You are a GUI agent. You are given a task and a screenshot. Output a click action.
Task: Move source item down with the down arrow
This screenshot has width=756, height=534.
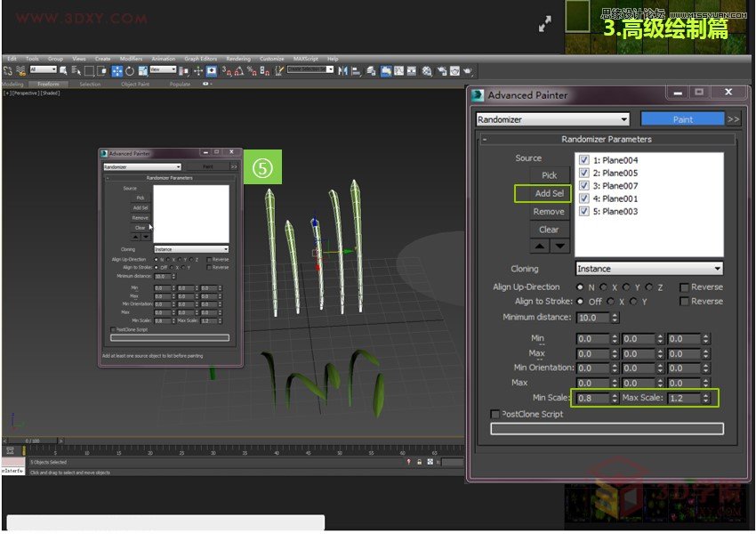coord(559,247)
